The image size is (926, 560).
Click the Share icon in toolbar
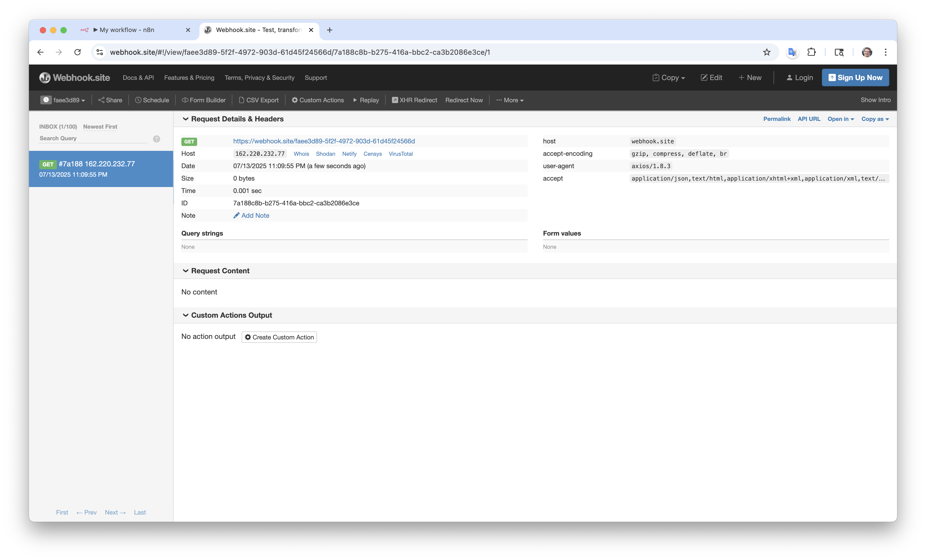[x=101, y=100]
